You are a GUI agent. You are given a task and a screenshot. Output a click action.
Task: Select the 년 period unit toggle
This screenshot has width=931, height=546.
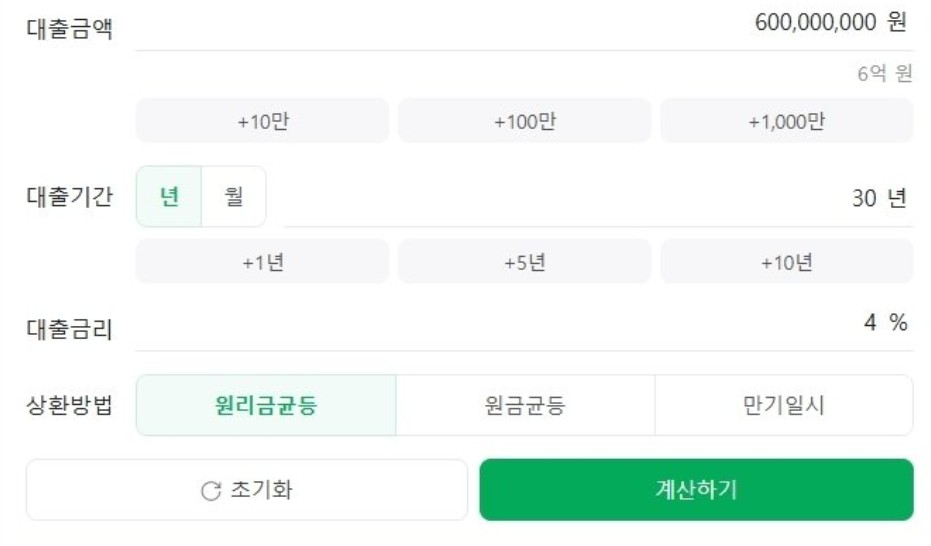[169, 196]
